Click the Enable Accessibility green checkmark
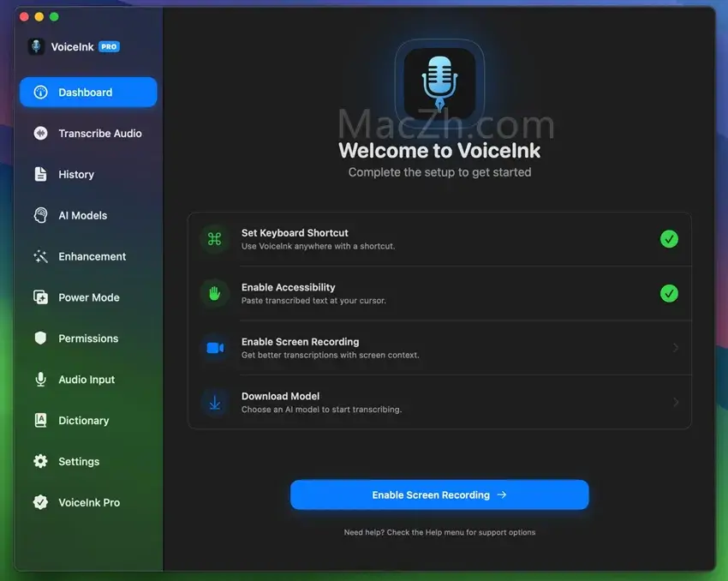Image resolution: width=728 pixels, height=581 pixels. tap(669, 294)
